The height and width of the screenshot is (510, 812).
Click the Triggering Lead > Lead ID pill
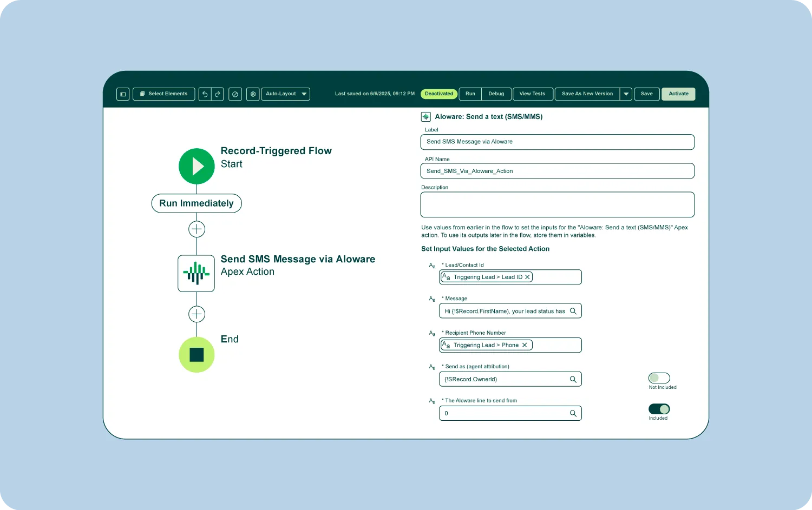tap(487, 277)
